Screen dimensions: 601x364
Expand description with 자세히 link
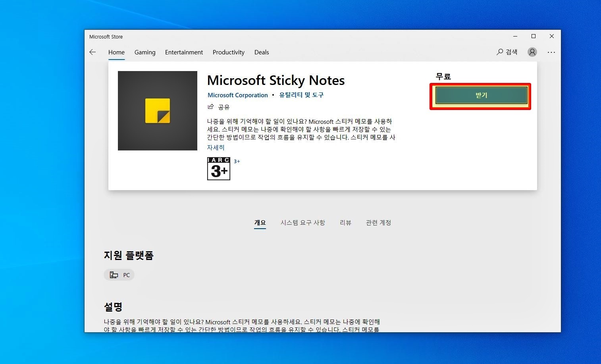pos(216,147)
